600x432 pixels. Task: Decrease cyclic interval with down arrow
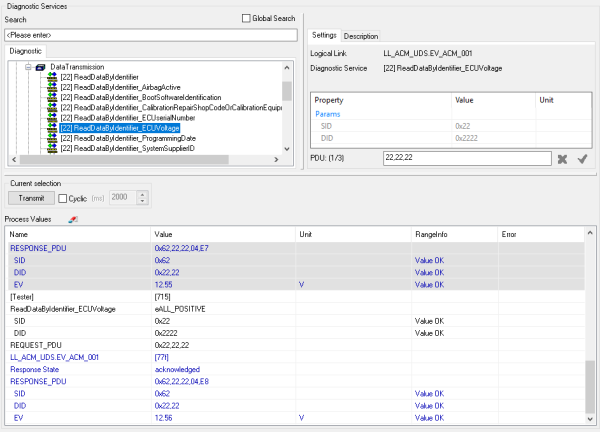coord(142,201)
